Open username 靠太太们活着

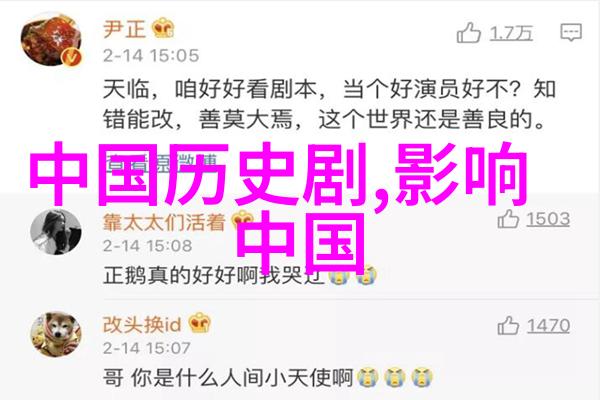pos(164,222)
